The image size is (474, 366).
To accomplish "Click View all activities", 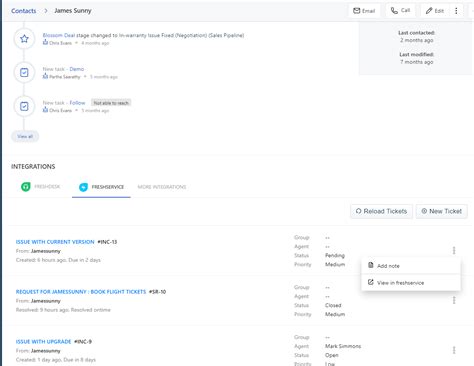I will click(x=25, y=136).
